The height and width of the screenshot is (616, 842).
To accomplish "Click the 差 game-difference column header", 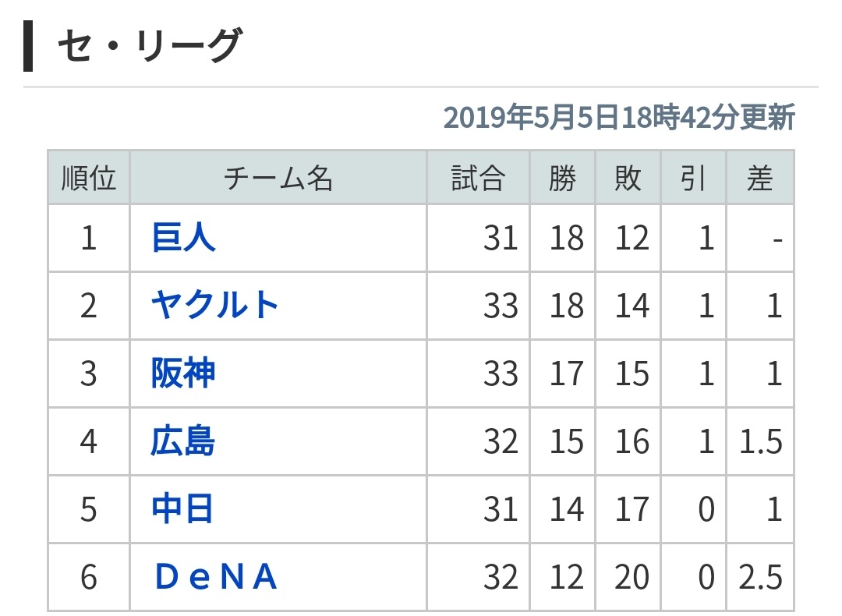I will pyautogui.click(x=759, y=179).
